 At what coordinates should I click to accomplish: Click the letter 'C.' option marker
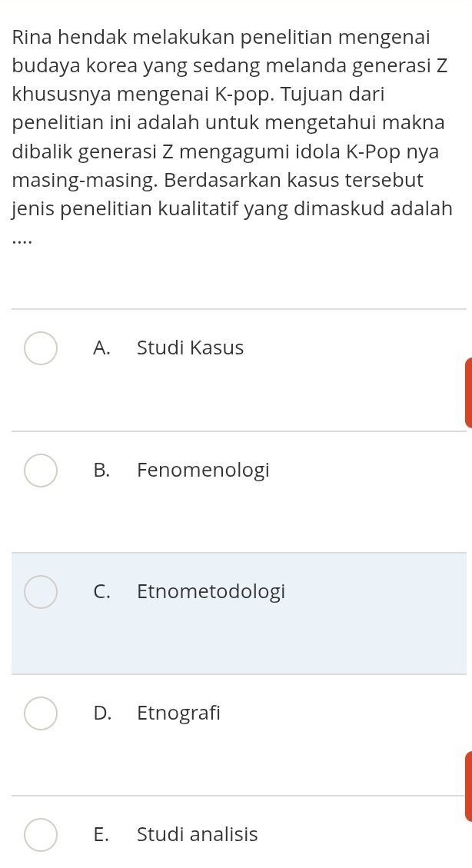[101, 591]
